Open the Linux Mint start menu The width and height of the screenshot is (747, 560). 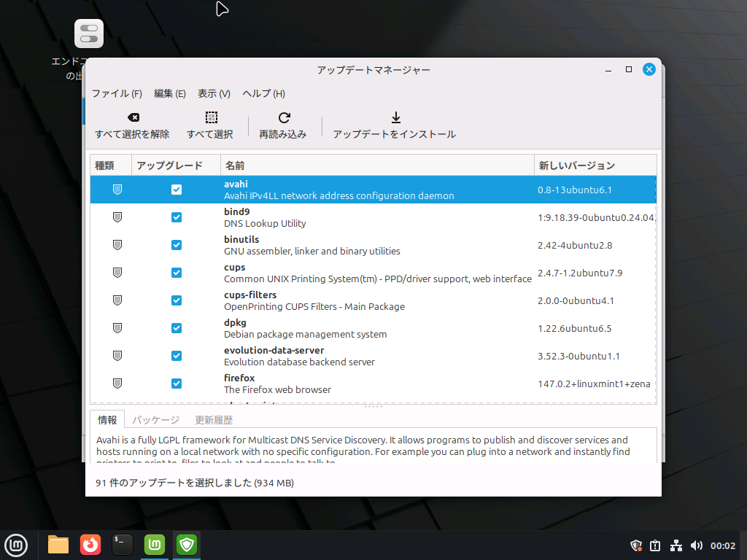(x=16, y=544)
